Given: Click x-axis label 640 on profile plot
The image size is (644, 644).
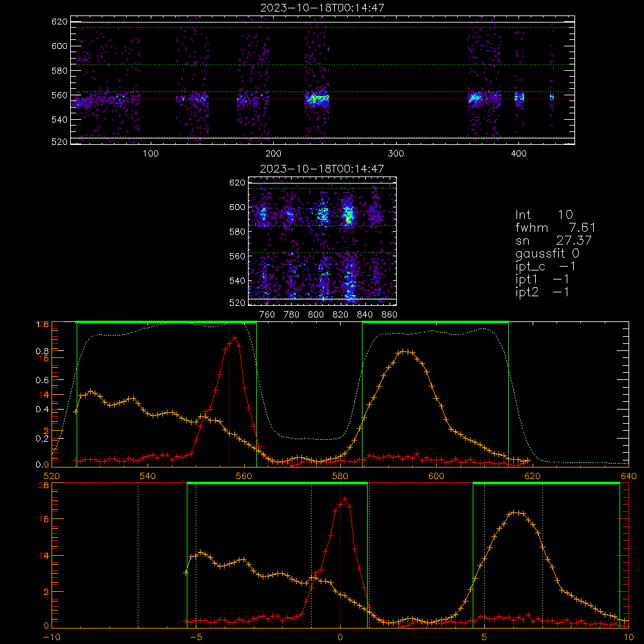Looking at the screenshot, I should pyautogui.click(x=629, y=477).
